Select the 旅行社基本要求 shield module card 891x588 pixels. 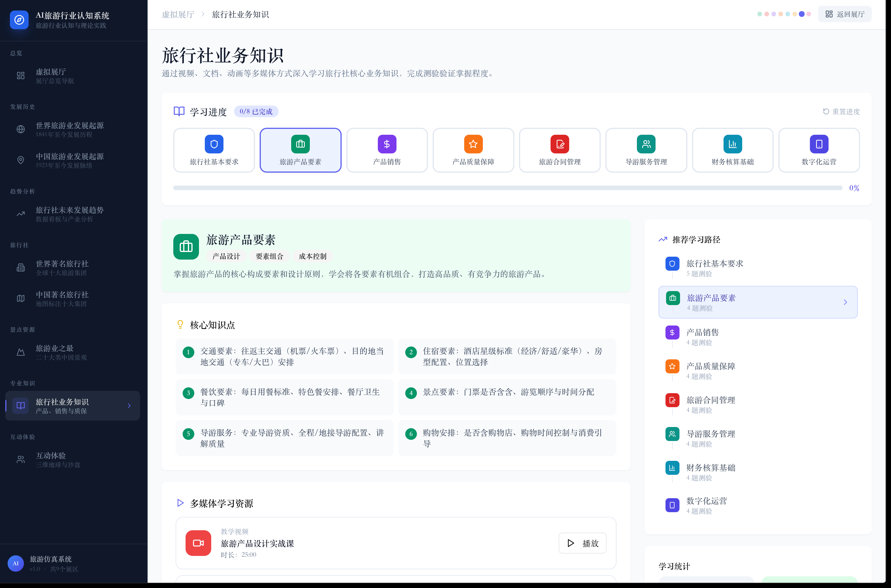[214, 150]
